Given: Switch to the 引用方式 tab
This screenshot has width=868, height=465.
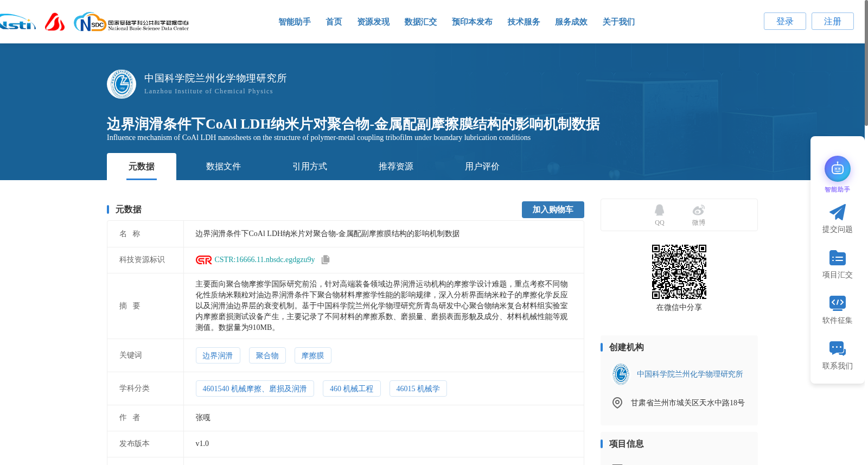Looking at the screenshot, I should [310, 167].
